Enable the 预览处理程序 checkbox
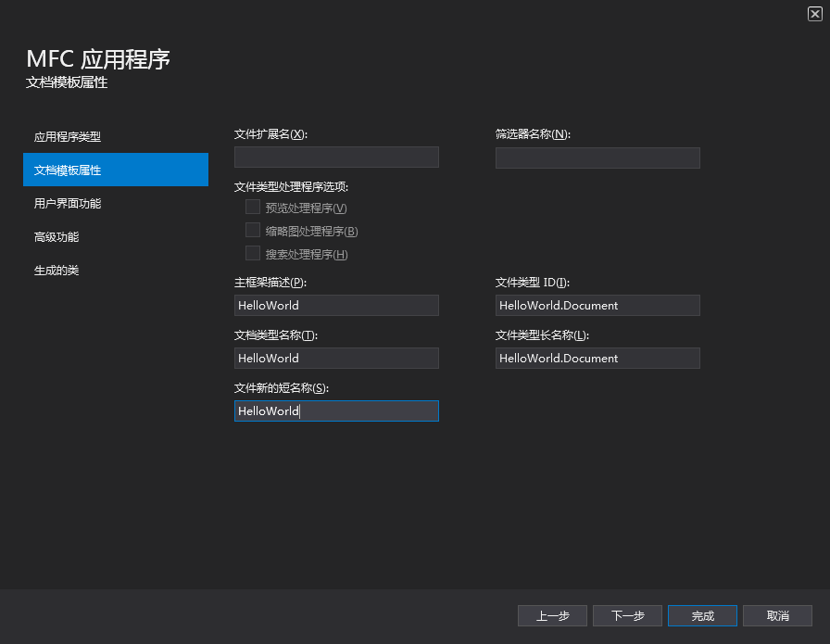This screenshot has height=644, width=830. [253, 208]
